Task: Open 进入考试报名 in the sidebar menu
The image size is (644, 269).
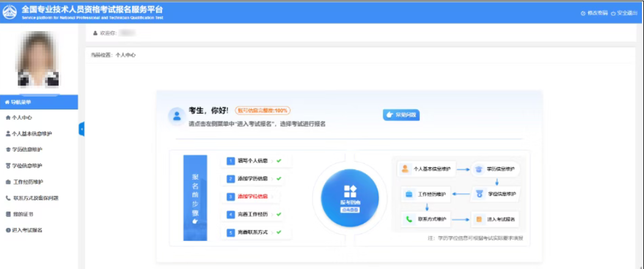Action: point(24,230)
